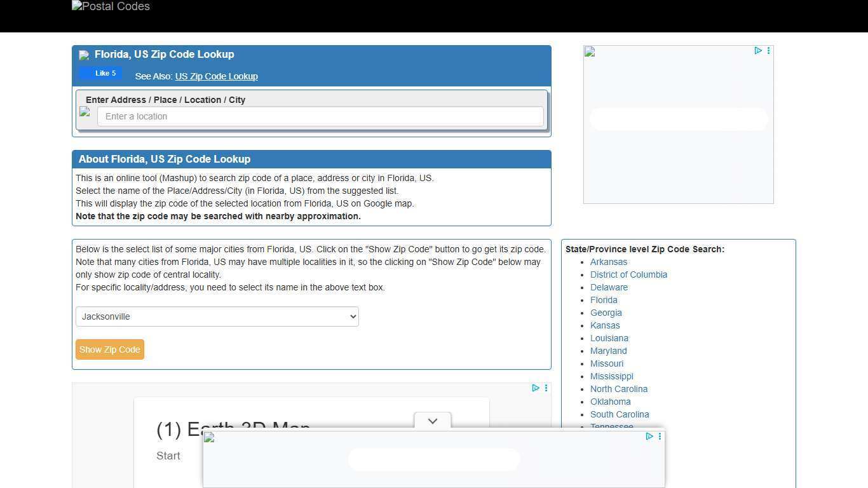Open the three-dot menu on the bottom overlay ad
The width and height of the screenshot is (868, 488).
(660, 437)
